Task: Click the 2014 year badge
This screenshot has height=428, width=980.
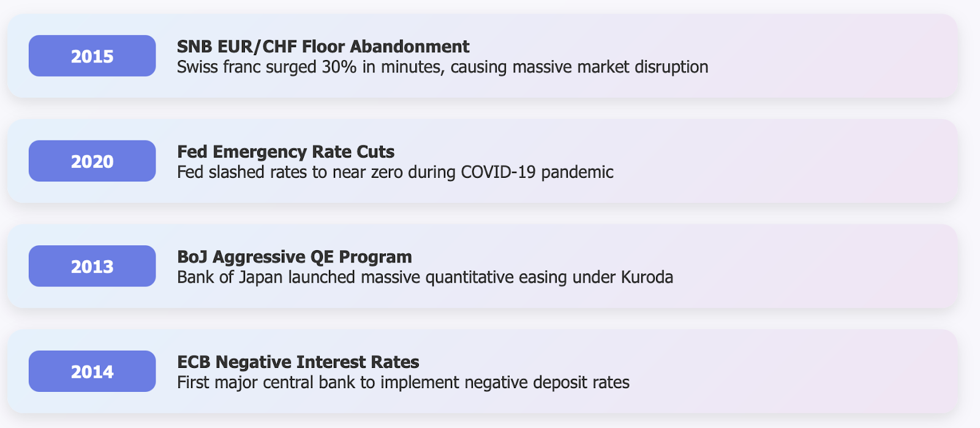Action: click(92, 371)
